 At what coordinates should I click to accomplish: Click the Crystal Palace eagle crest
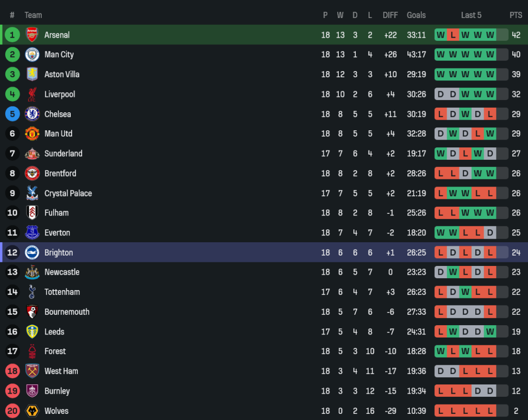pos(32,193)
